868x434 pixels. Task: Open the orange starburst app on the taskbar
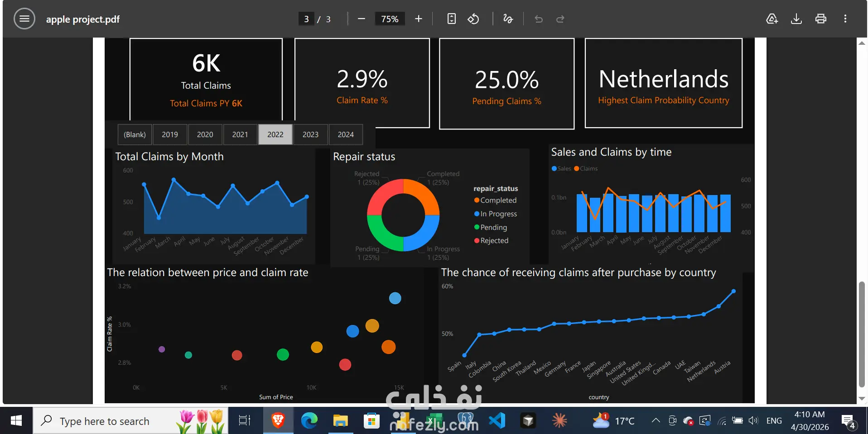pyautogui.click(x=559, y=421)
